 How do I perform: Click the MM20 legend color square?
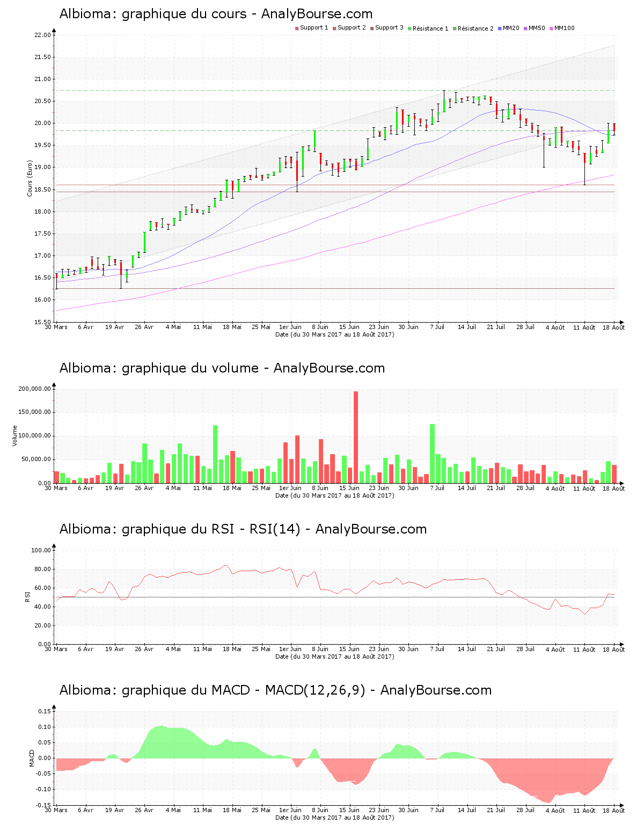[500, 28]
